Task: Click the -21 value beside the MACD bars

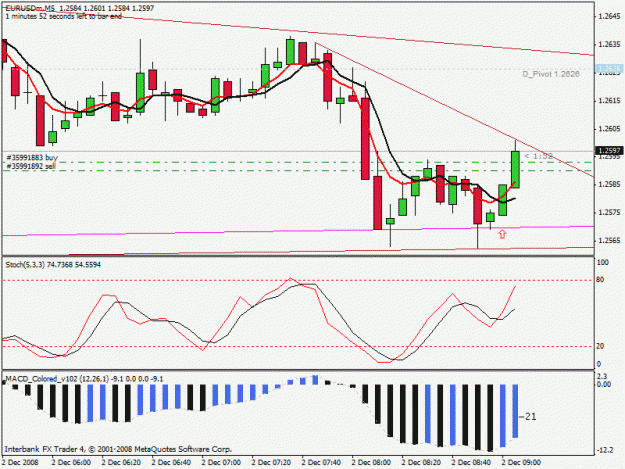Action: pos(528,417)
